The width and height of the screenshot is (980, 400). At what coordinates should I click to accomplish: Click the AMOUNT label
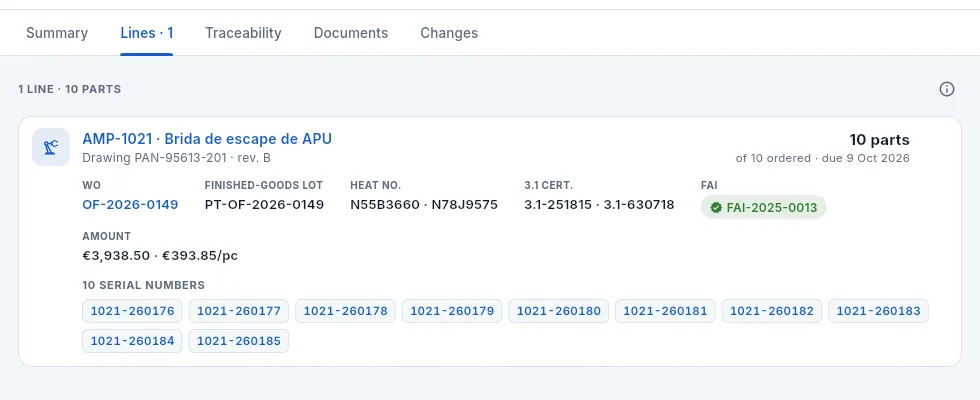pyautogui.click(x=107, y=236)
